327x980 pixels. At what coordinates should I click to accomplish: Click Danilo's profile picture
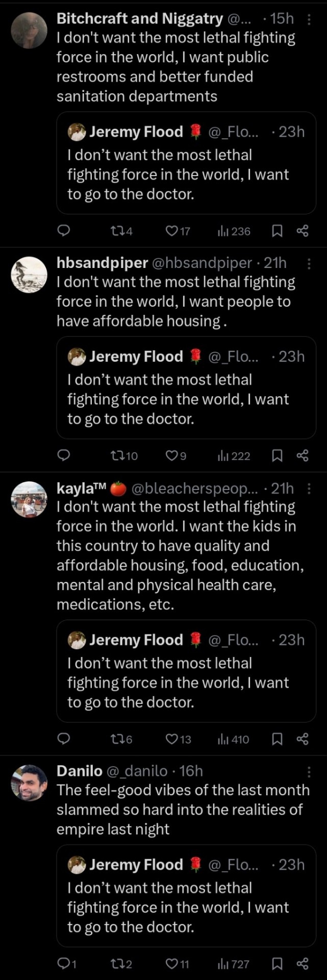29,782
